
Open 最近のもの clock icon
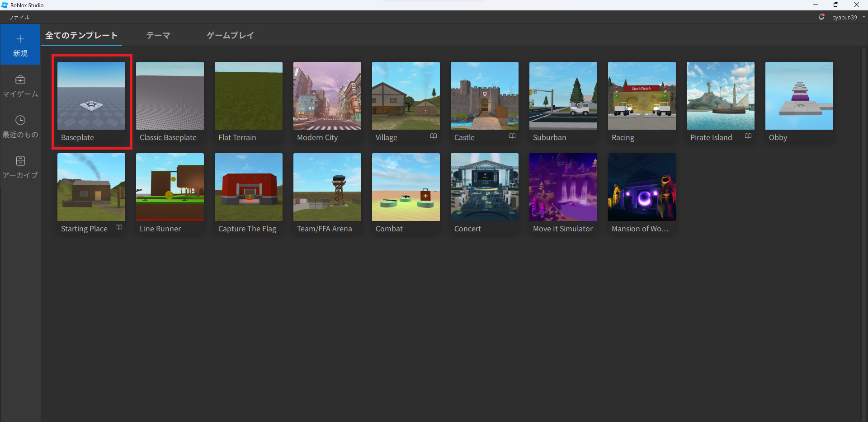coord(20,120)
